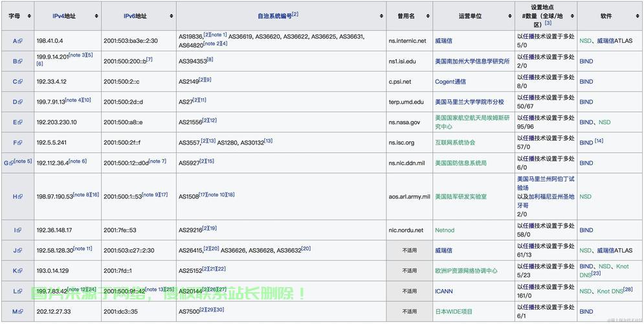Sort by 设置地点 column arrows

tap(572, 16)
